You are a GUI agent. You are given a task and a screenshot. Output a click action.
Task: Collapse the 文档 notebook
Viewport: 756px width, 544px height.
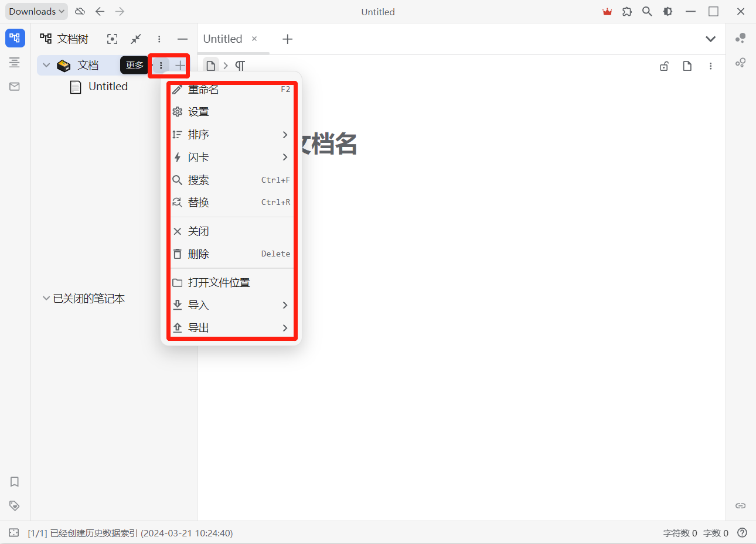tap(46, 65)
